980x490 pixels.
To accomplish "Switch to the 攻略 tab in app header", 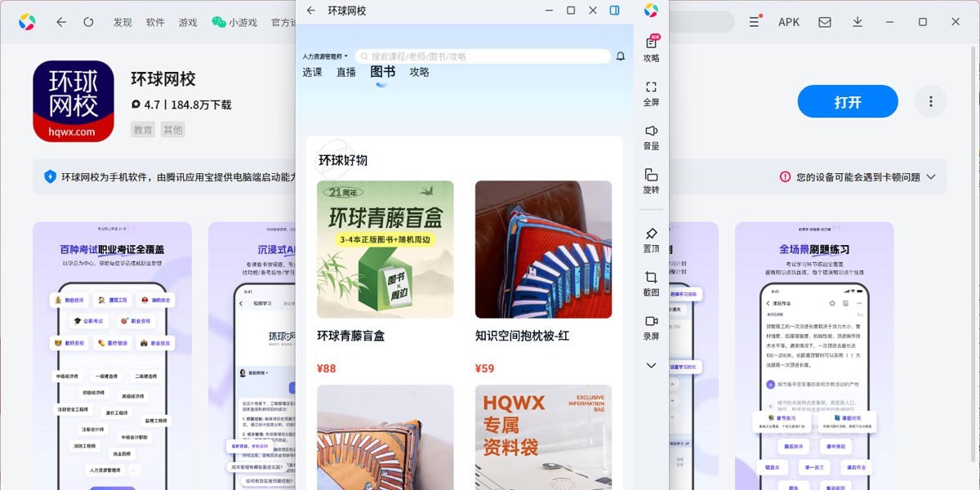I will (x=419, y=72).
